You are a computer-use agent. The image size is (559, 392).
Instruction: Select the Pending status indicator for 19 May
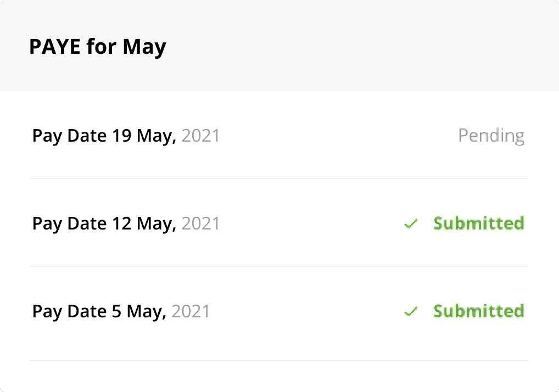pos(491,136)
